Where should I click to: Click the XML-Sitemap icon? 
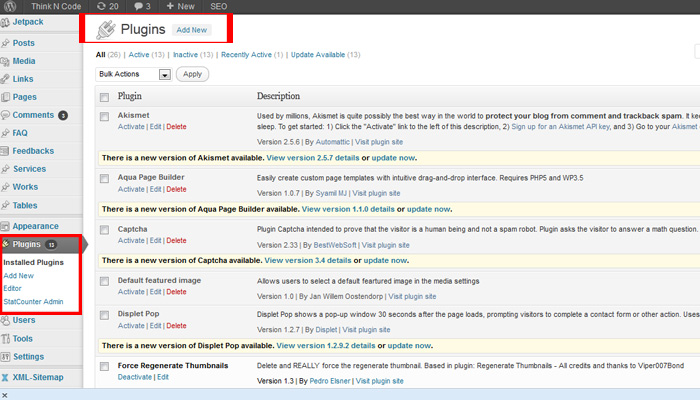coord(5,377)
